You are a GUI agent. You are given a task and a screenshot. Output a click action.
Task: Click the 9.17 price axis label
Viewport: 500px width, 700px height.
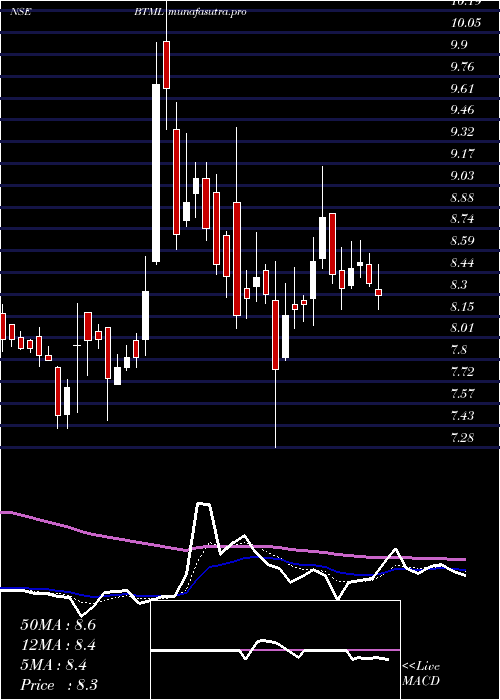[x=463, y=154]
